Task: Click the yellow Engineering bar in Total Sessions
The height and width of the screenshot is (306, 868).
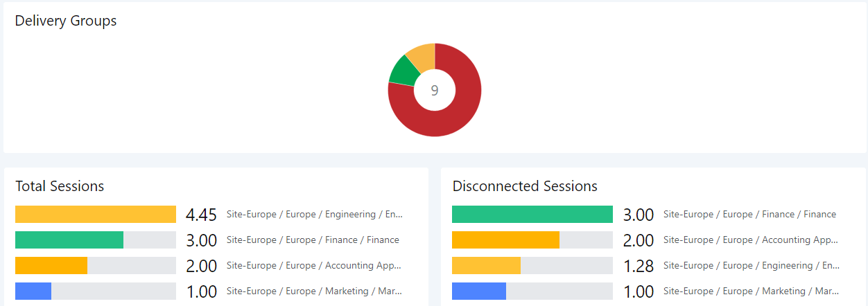Action: (96, 215)
